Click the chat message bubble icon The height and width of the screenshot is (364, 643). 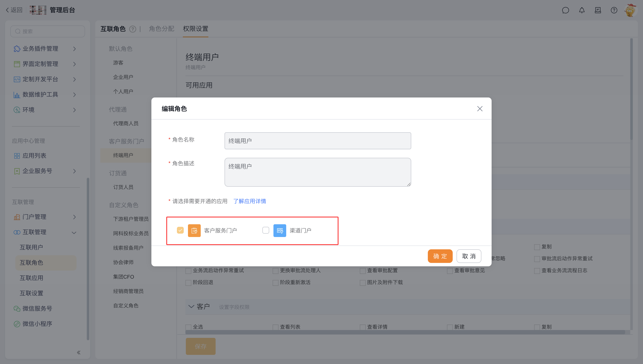(x=565, y=10)
